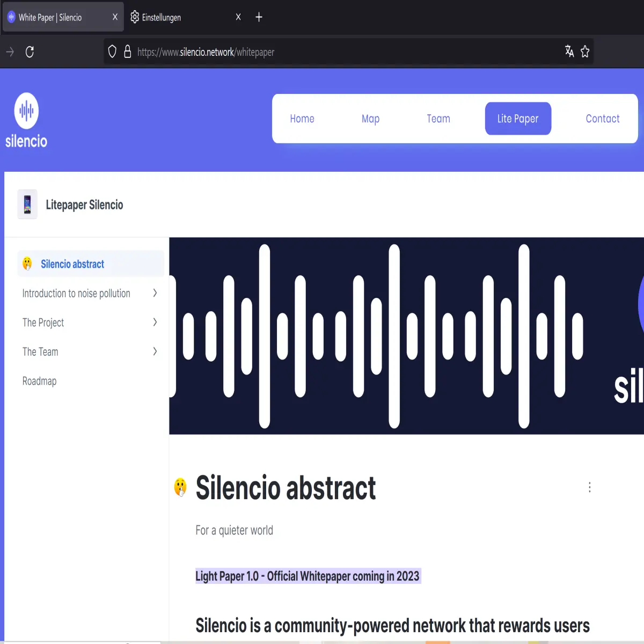
Task: Click 'Silencio is a community-powered network' heading
Action: (x=392, y=626)
